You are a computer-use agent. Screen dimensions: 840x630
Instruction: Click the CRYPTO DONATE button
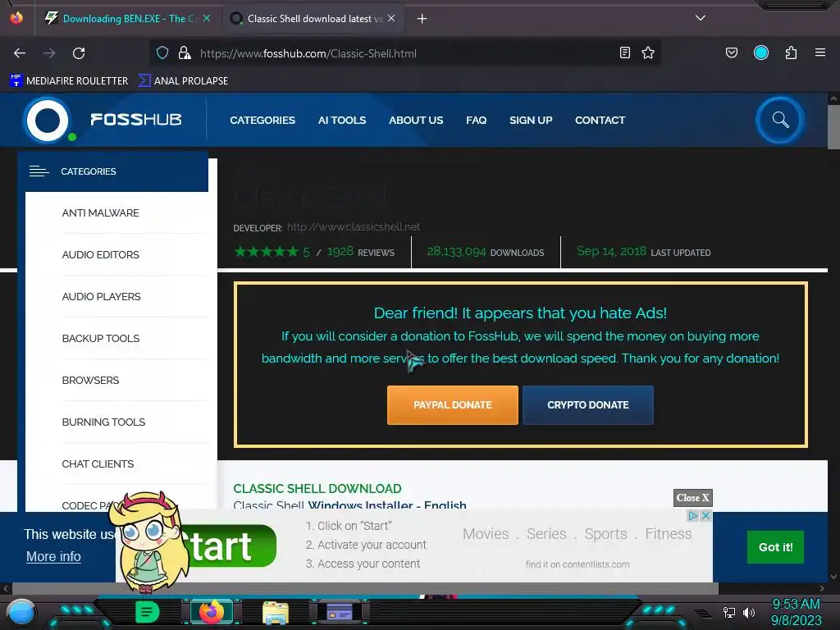[587, 405]
